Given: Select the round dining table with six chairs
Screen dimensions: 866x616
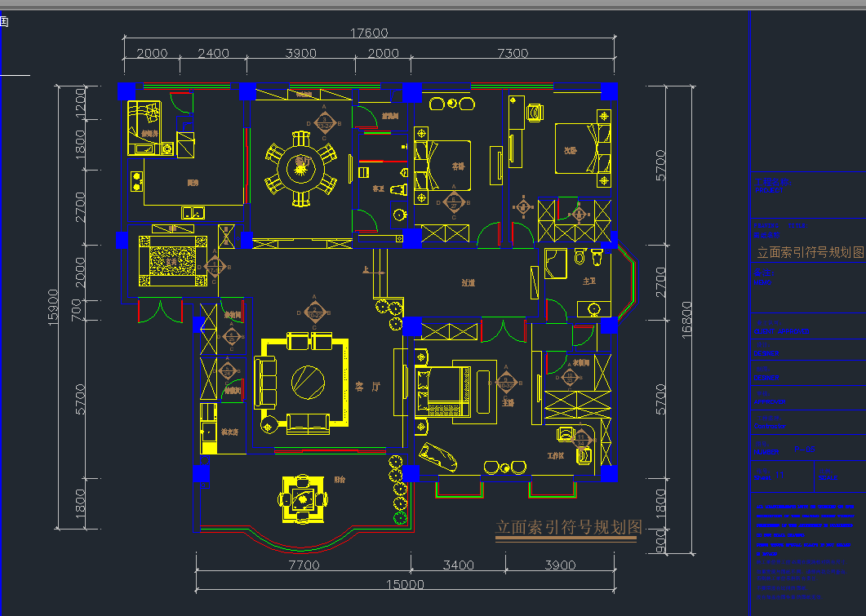Looking at the screenshot, I should click(x=301, y=169).
